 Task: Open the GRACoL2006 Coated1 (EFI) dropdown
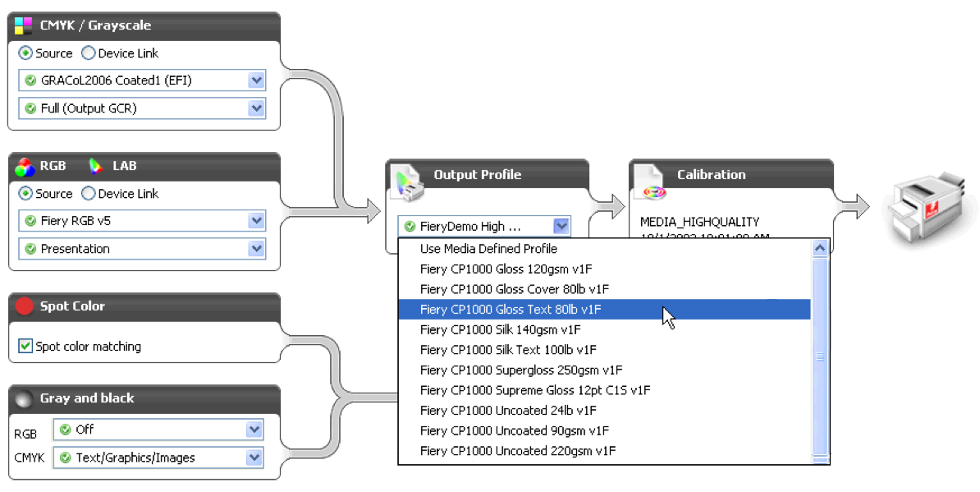pos(143,80)
